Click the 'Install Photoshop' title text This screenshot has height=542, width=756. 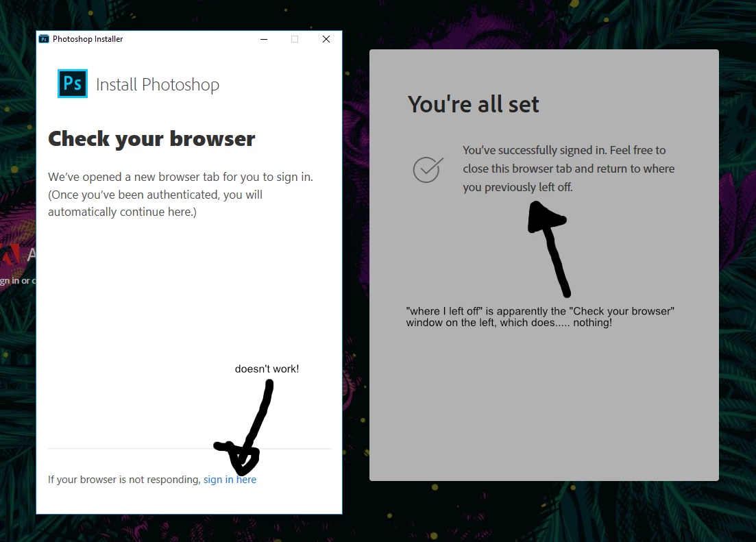click(158, 84)
